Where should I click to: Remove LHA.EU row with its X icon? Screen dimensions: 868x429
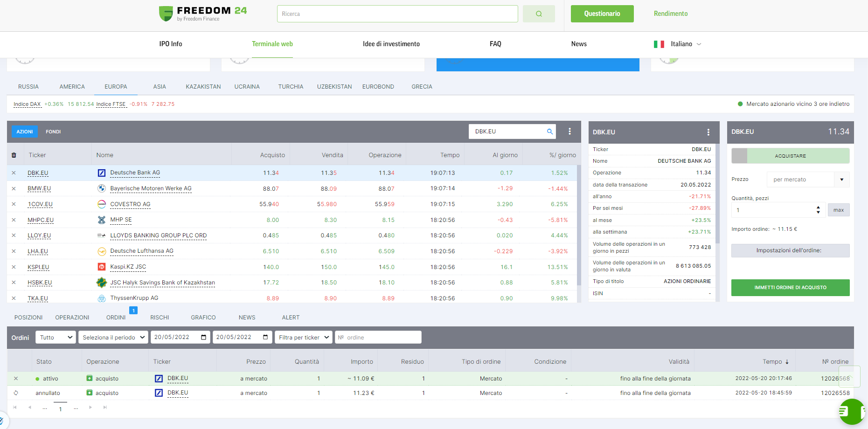click(x=14, y=251)
